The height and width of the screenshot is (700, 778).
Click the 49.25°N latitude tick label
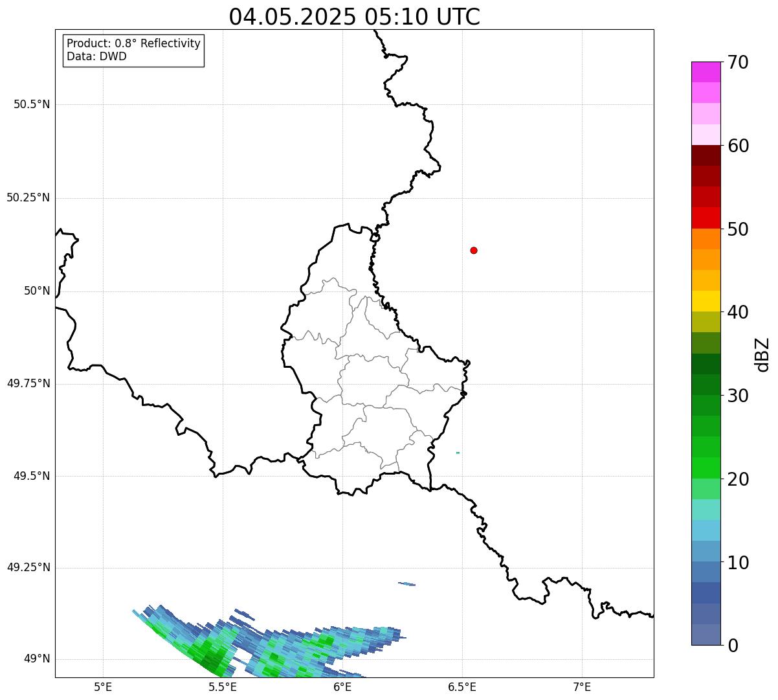pyautogui.click(x=28, y=568)
